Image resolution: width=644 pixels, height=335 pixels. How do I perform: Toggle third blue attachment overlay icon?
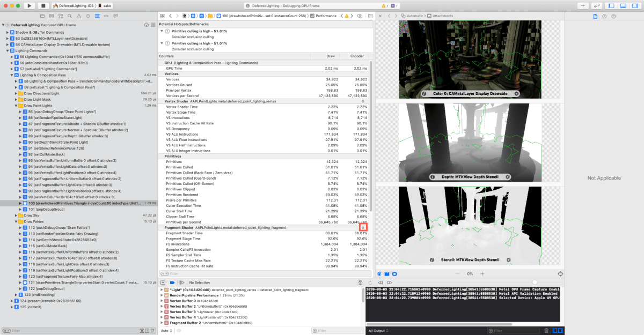click(x=394, y=273)
